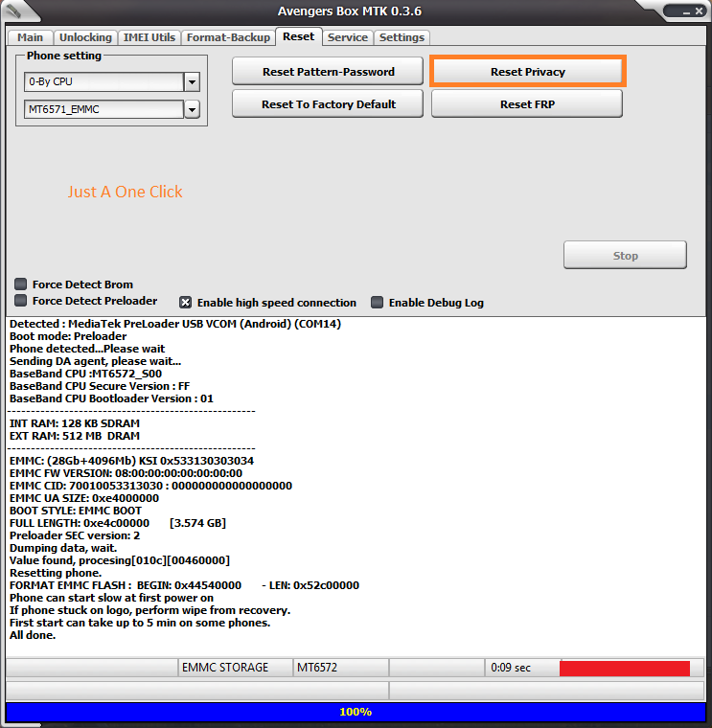Close the Avengers Box window
Viewport: 712px width, 728px height.
699,11
